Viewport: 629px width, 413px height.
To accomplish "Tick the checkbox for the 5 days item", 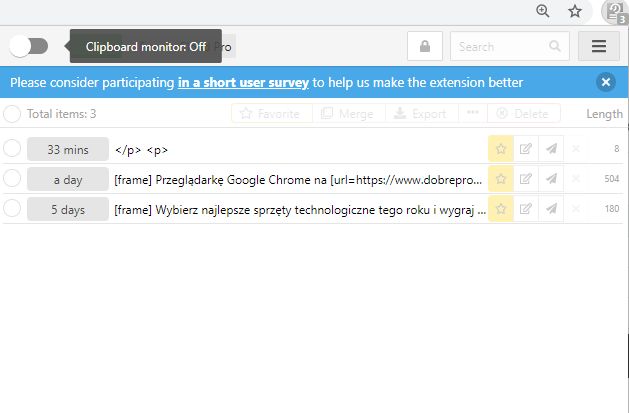I will coord(12,208).
